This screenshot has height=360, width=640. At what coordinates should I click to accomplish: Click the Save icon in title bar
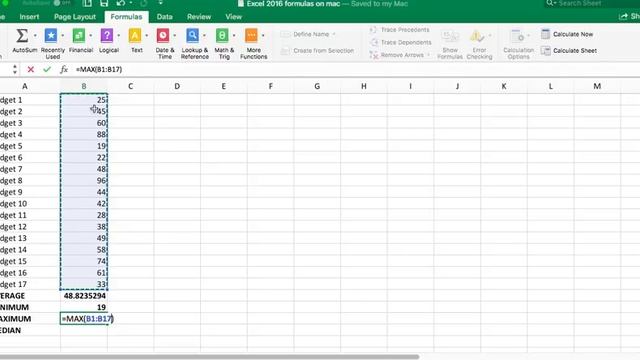[x=104, y=4]
